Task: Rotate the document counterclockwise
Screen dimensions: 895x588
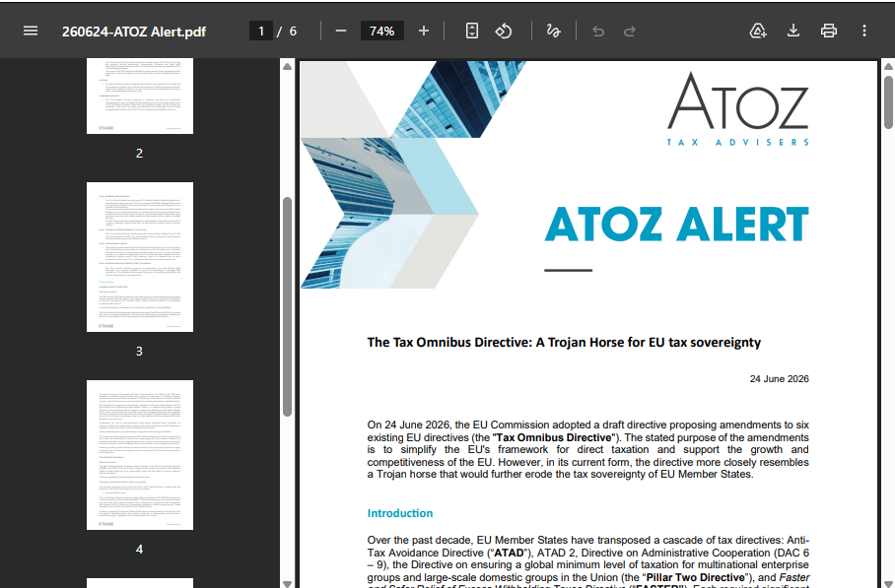Action: click(x=504, y=31)
